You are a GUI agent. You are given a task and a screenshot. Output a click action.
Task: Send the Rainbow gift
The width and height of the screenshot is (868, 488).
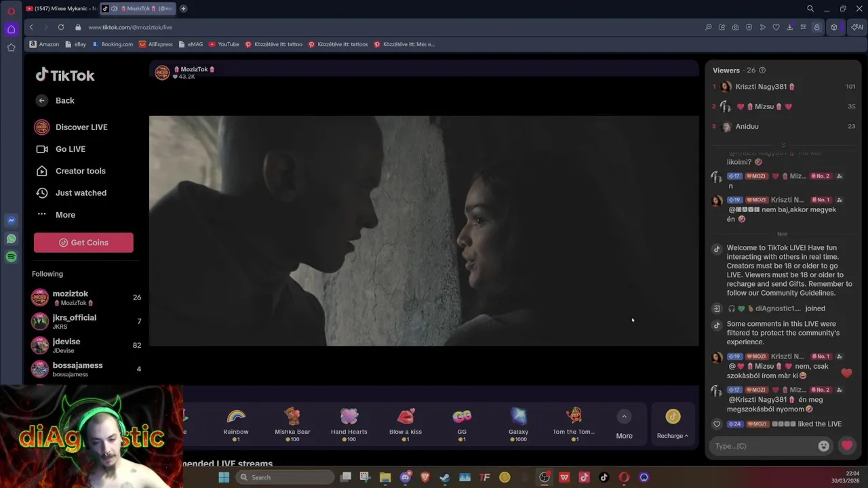[x=236, y=425]
